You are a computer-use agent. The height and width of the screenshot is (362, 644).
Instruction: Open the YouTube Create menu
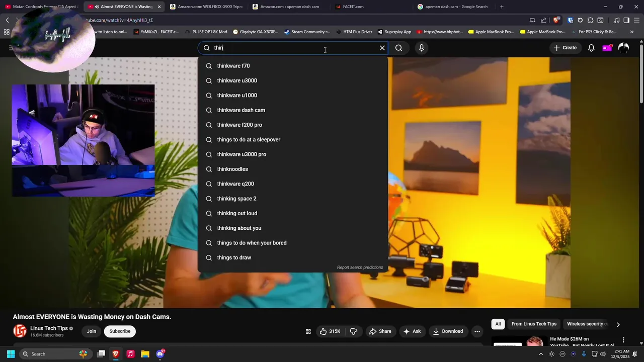click(565, 48)
